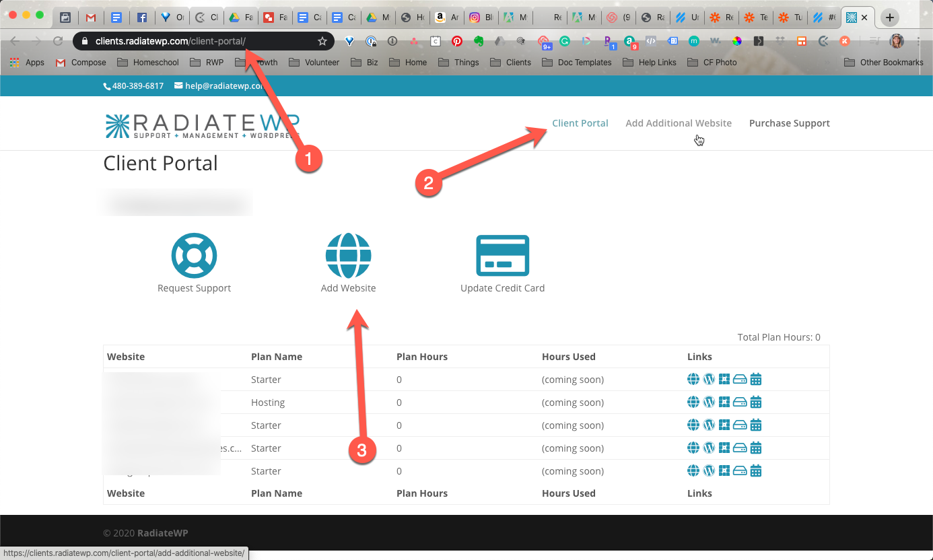This screenshot has width=933, height=560.
Task: Click the grid squares icon in the Hosting row
Action: 724,402
